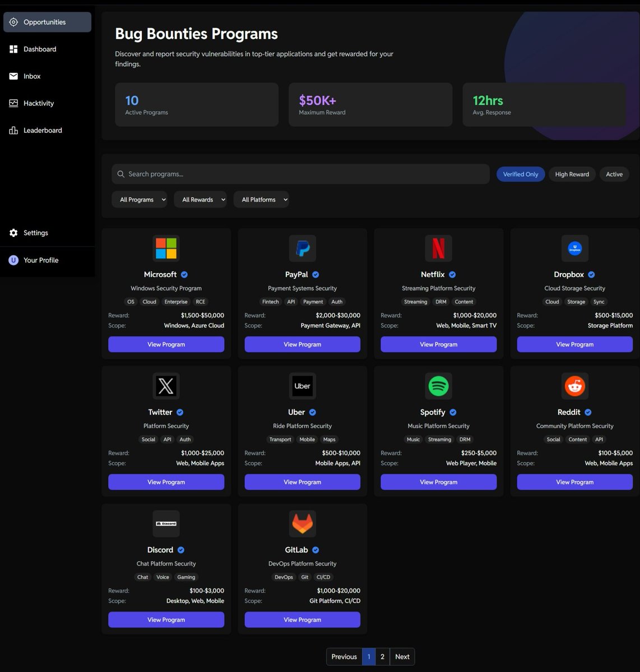View Program for Reddit
Image resolution: width=640 pixels, height=672 pixels.
pos(575,482)
